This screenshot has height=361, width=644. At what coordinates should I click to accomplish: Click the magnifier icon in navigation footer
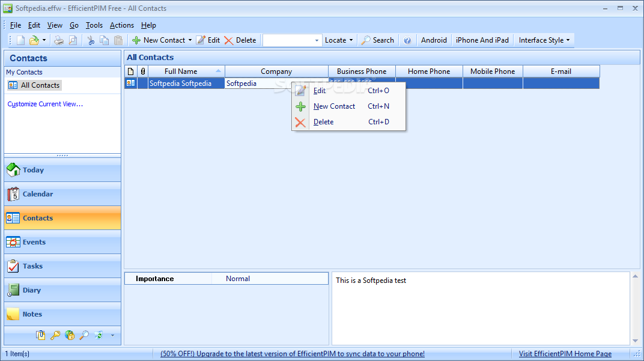pyautogui.click(x=84, y=336)
